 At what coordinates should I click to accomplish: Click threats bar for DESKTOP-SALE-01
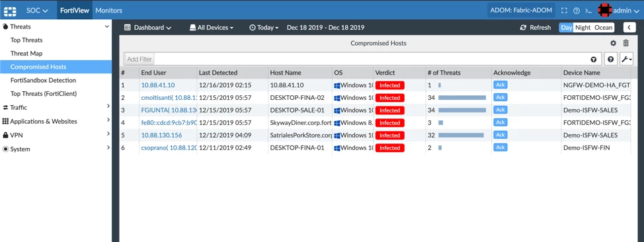click(x=462, y=110)
